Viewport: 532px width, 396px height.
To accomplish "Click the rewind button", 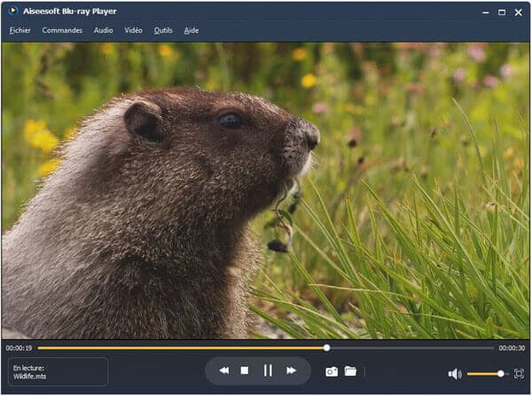I will coord(224,370).
